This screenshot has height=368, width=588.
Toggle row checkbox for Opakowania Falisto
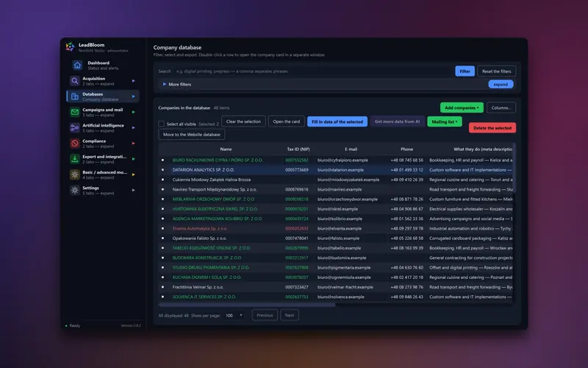point(162,238)
